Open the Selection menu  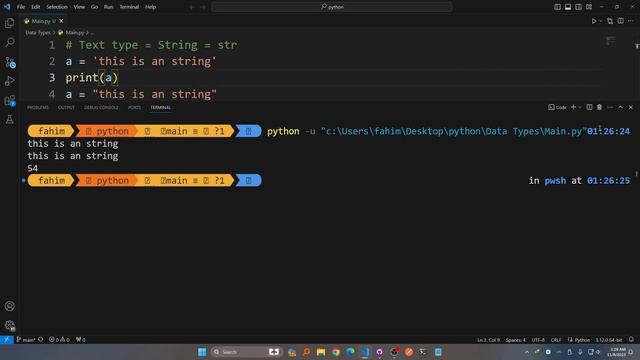point(57,7)
